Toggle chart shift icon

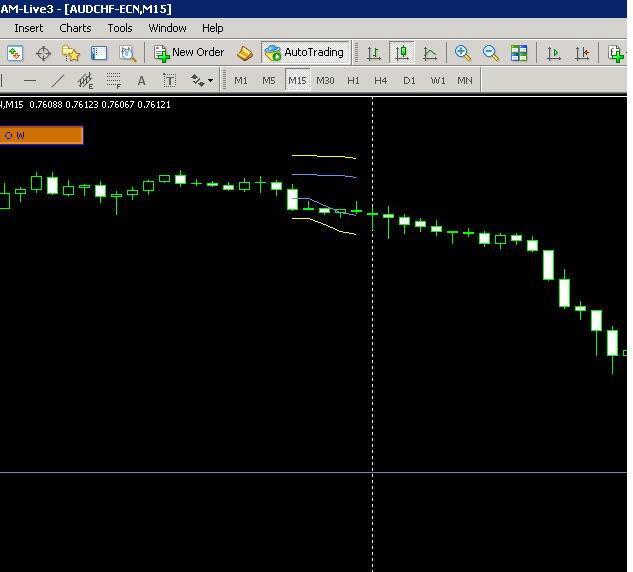582,53
